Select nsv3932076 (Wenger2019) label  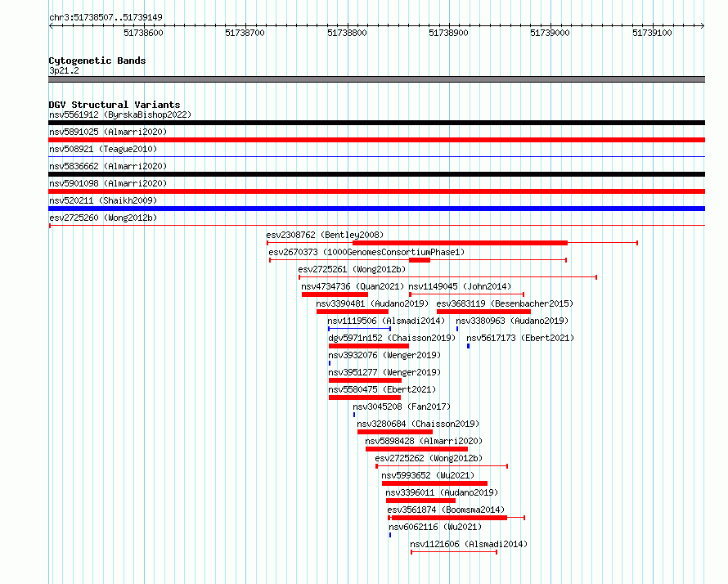point(384,355)
